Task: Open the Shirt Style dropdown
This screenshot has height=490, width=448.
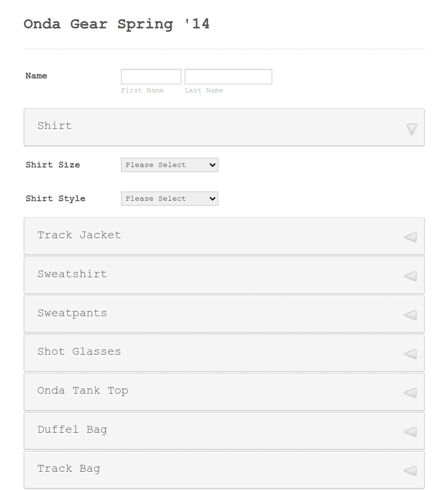Action: pyautogui.click(x=170, y=199)
